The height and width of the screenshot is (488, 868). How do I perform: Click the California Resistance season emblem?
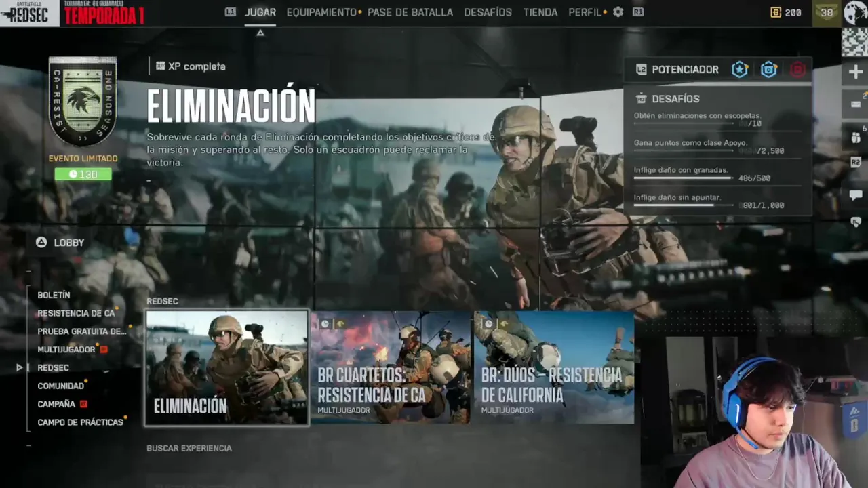pyautogui.click(x=83, y=102)
